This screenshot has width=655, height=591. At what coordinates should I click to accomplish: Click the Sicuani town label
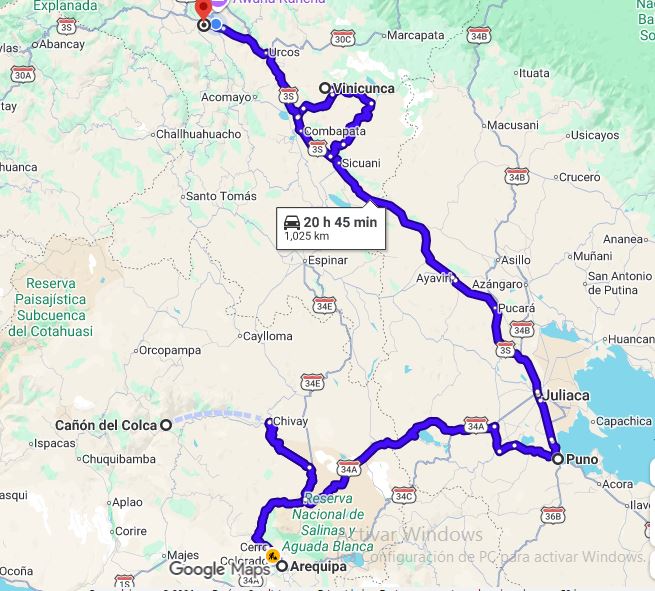click(x=361, y=163)
